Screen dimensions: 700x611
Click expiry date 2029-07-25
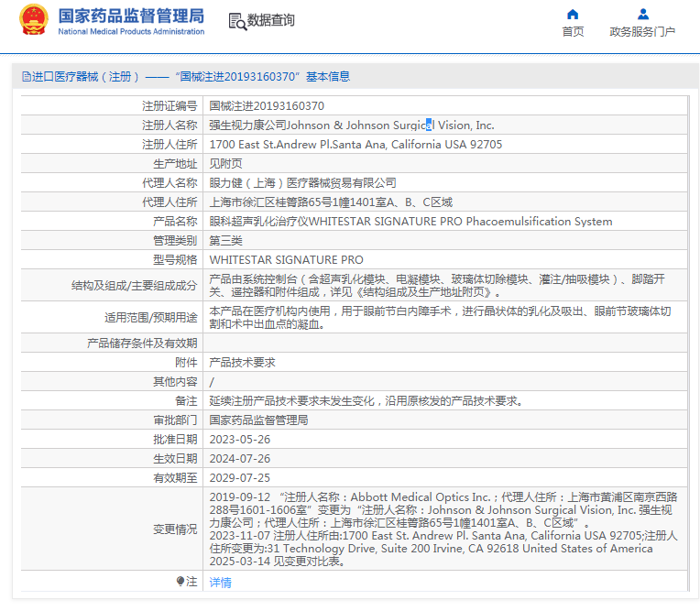240,478
